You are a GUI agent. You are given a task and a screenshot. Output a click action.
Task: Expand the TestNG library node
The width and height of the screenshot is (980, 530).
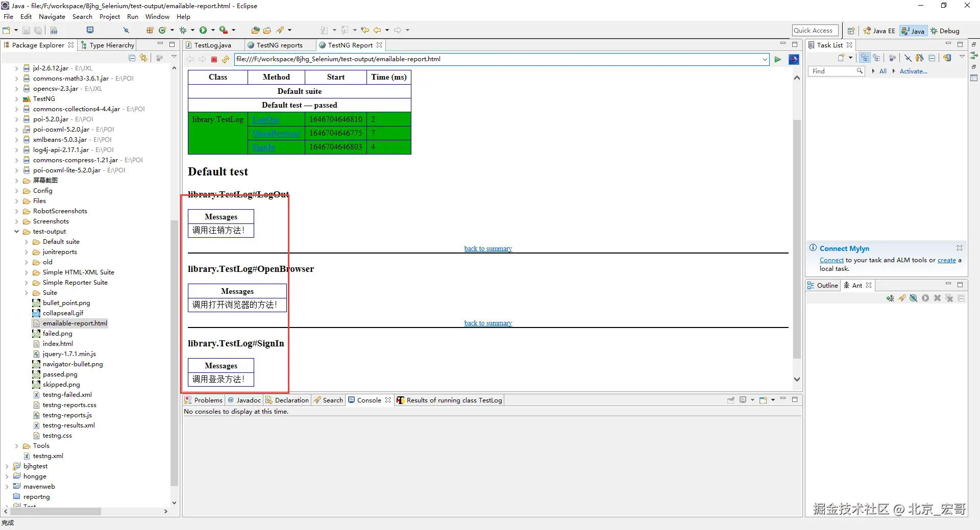(x=17, y=99)
